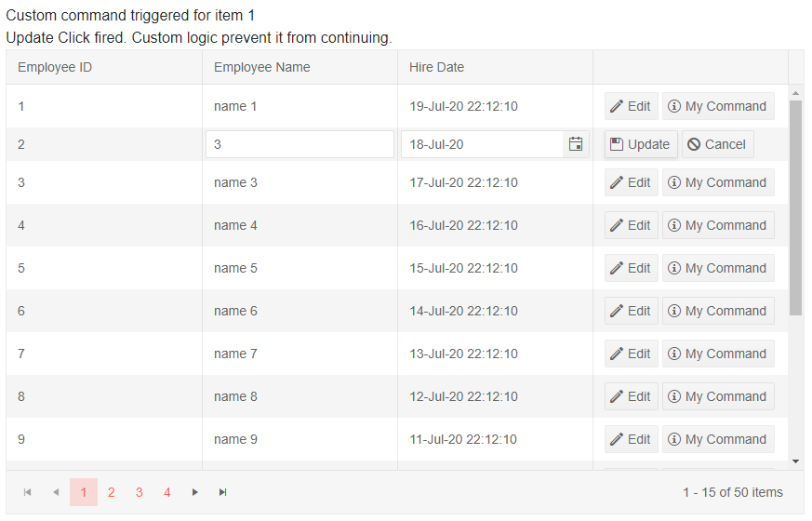
Task: Focus the Hire Date input box
Action: (x=482, y=144)
